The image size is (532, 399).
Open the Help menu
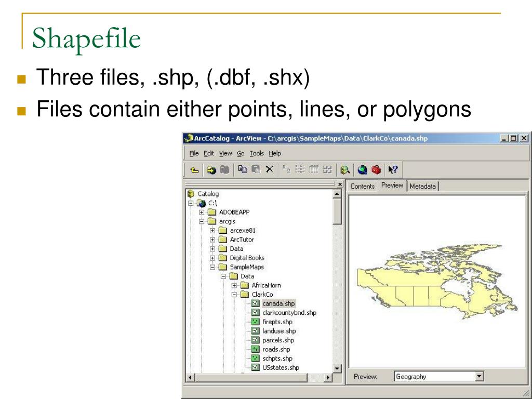click(x=275, y=153)
